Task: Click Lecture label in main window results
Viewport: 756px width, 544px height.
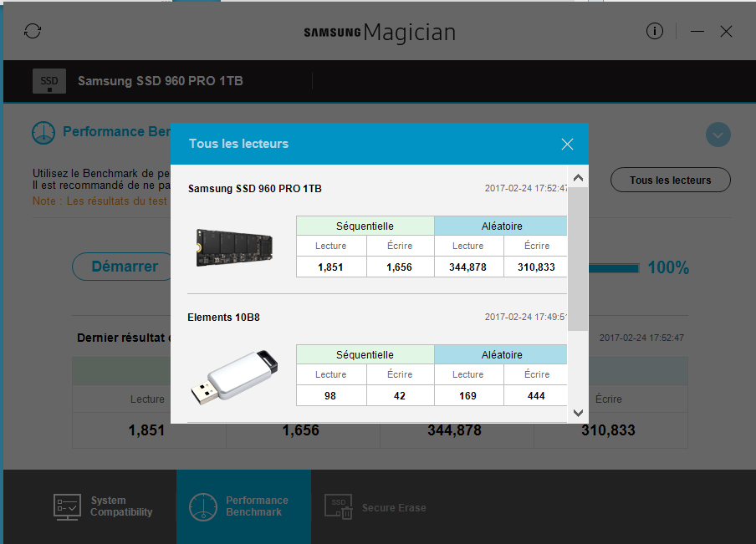Action: click(x=147, y=399)
